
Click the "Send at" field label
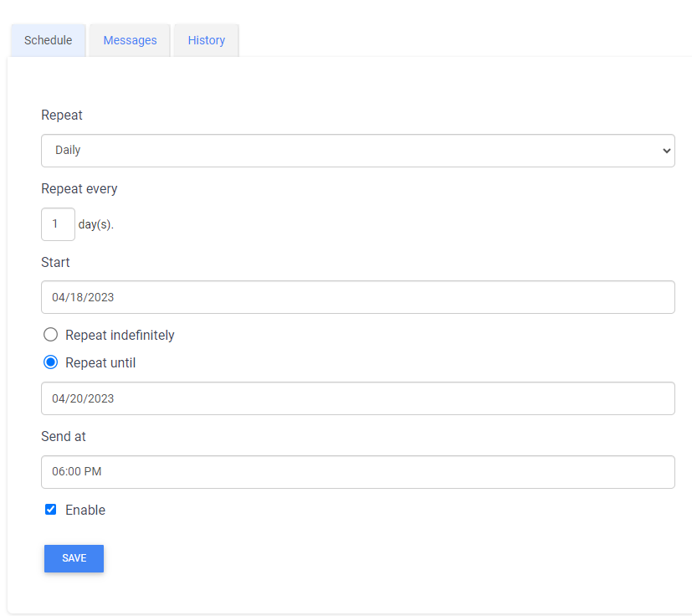pyautogui.click(x=64, y=437)
